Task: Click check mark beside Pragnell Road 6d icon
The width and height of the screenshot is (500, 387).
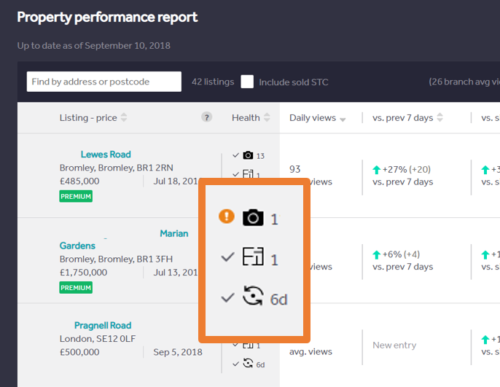Action: (236, 364)
